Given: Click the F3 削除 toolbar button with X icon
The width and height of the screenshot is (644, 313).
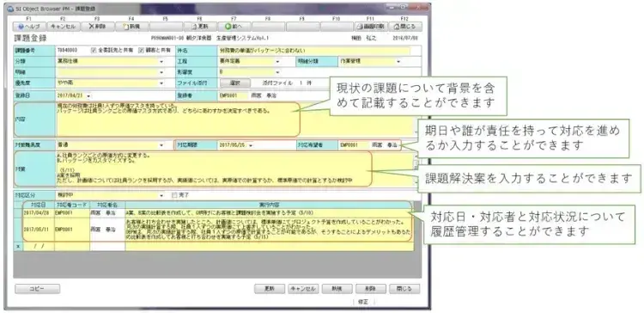Looking at the screenshot, I should click(x=97, y=27).
